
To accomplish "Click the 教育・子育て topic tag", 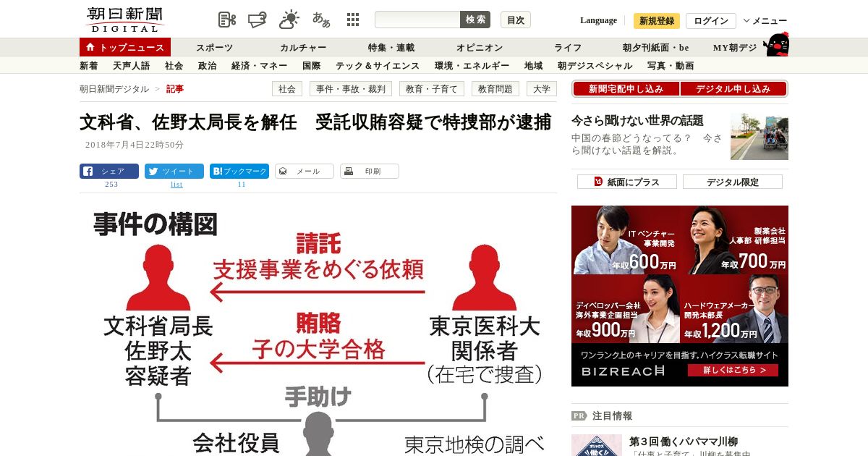I will 432,89.
